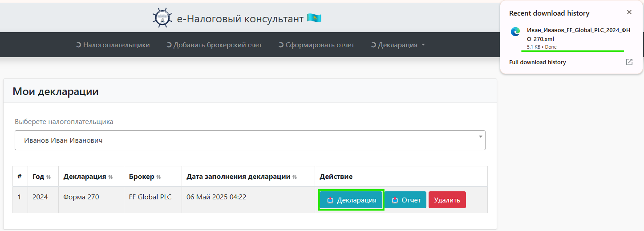Image resolution: width=644 pixels, height=231 pixels.
Task: Click the 'Recent download history' title
Action: coord(549,13)
